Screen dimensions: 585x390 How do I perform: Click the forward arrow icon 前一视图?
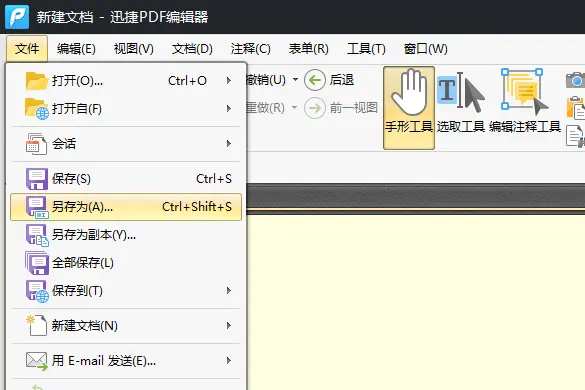coord(315,108)
